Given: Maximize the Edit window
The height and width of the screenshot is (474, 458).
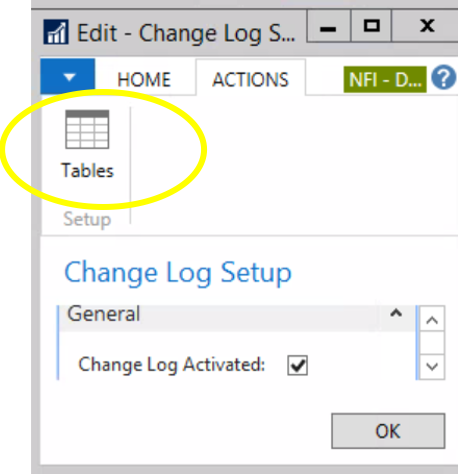Looking at the screenshot, I should tap(371, 26).
